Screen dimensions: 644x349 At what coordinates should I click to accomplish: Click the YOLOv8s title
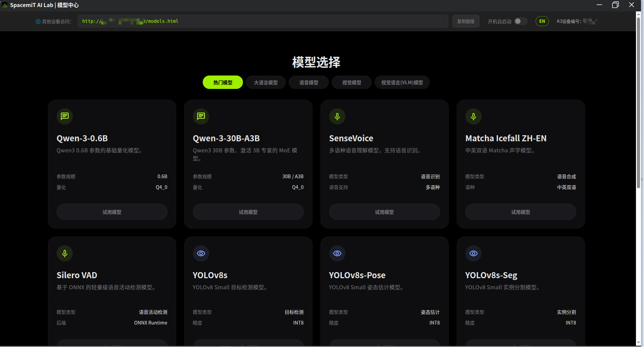tap(210, 275)
